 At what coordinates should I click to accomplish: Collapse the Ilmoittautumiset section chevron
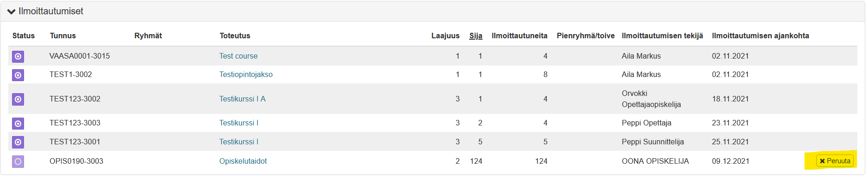12,12
